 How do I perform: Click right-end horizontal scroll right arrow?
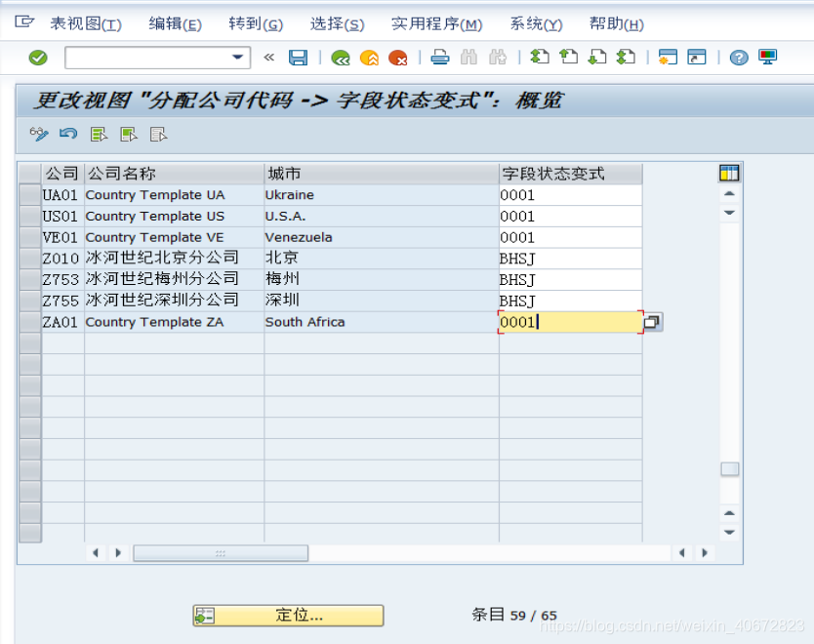[x=705, y=553]
